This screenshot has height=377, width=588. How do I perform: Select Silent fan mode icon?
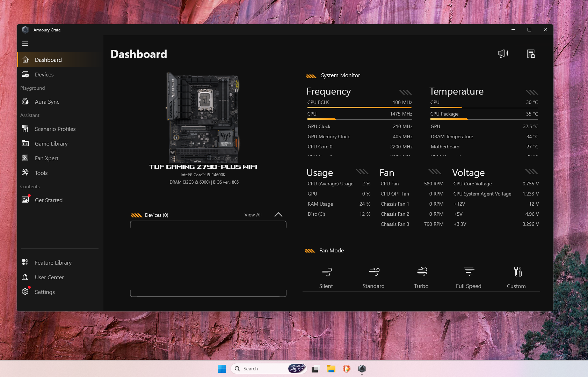pyautogui.click(x=327, y=272)
